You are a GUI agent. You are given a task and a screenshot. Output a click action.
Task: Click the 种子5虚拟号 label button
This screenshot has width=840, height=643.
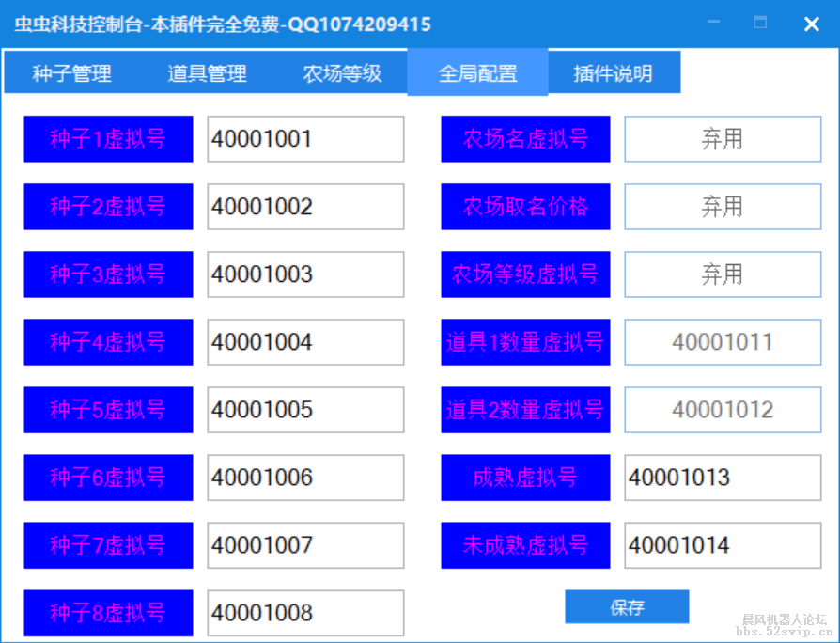107,410
